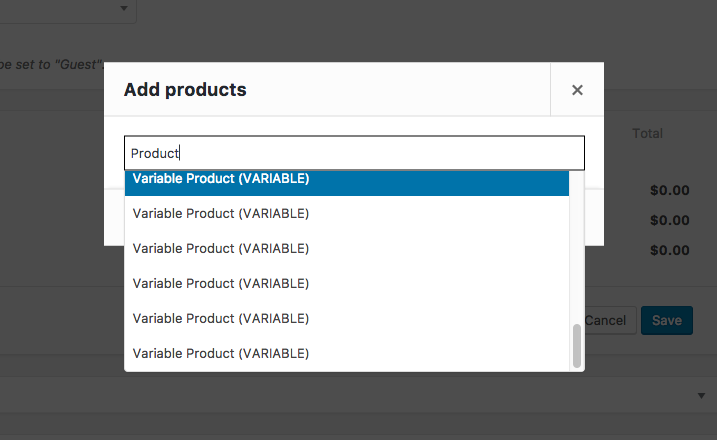Click the scrollbar track above the thumb
Image resolution: width=717 pixels, height=440 pixels.
577,247
